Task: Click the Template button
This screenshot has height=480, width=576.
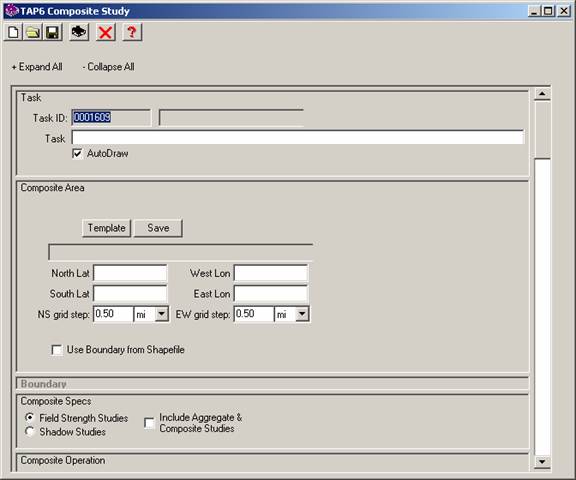Action: click(x=107, y=228)
